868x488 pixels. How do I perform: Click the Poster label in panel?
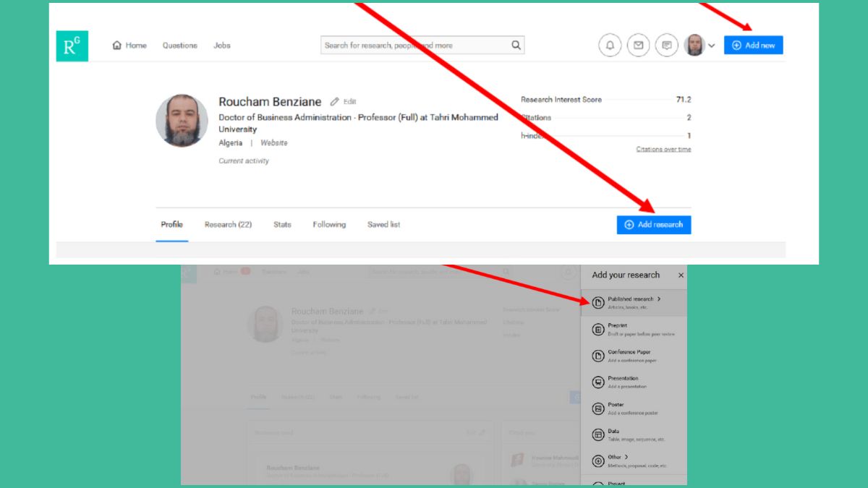[616, 405]
